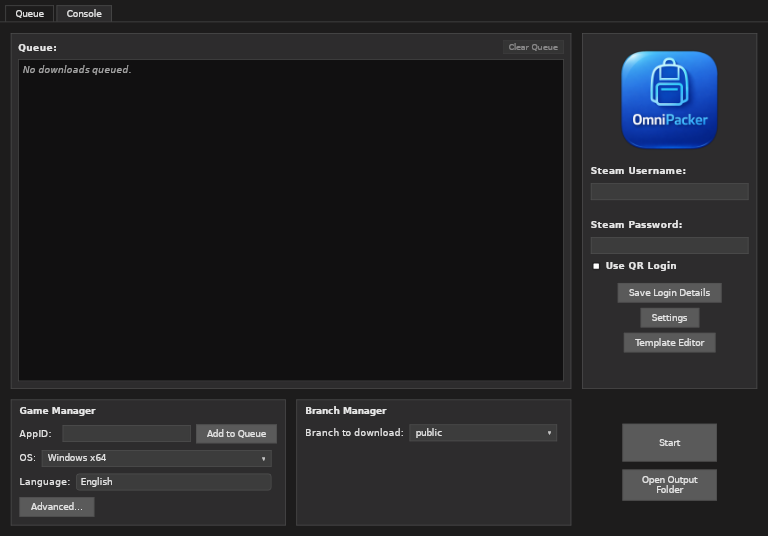
Task: Switch to the Queue tab
Action: 29,14
